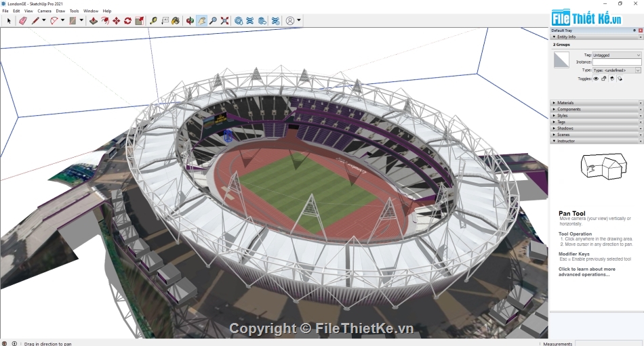Viewport: 644px width, 346px height.
Task: Select the Scale tool
Action: [x=139, y=20]
